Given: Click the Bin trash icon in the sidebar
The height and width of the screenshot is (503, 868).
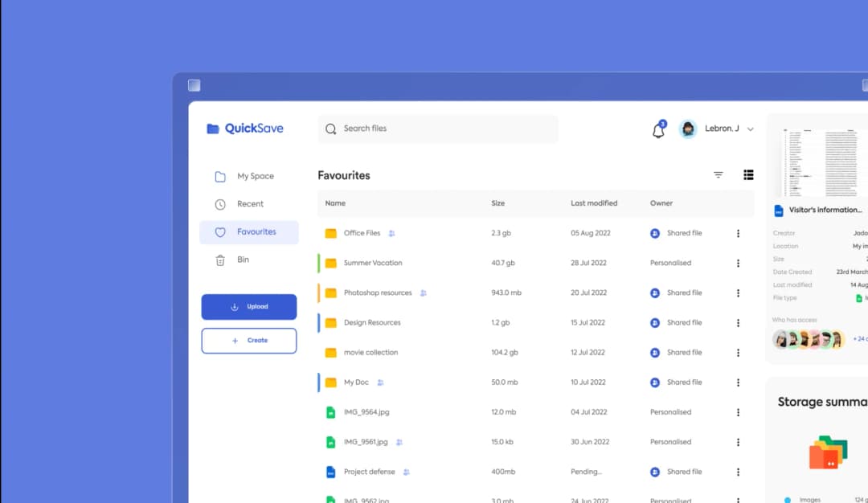Looking at the screenshot, I should (x=219, y=260).
